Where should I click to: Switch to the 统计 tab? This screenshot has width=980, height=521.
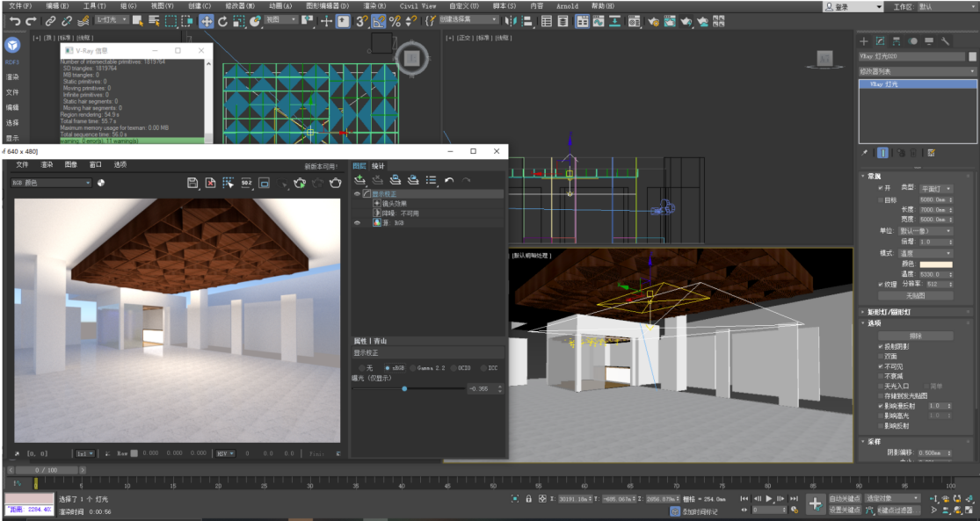378,166
